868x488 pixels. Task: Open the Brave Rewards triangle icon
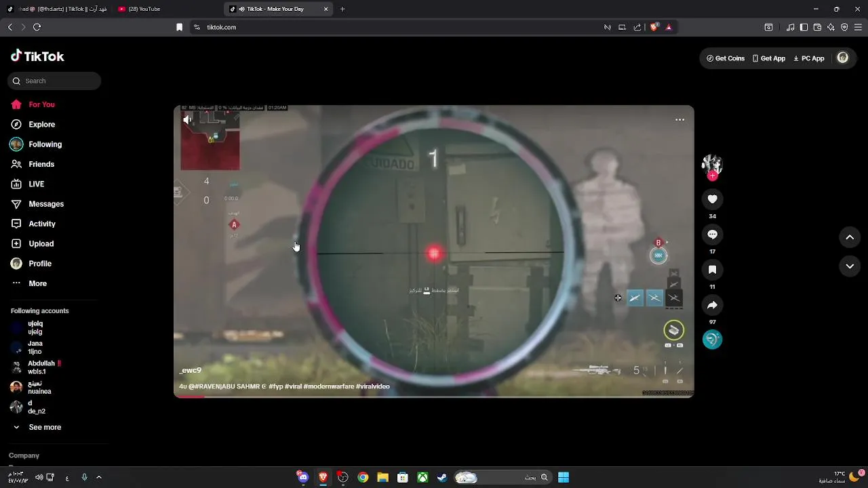(669, 27)
